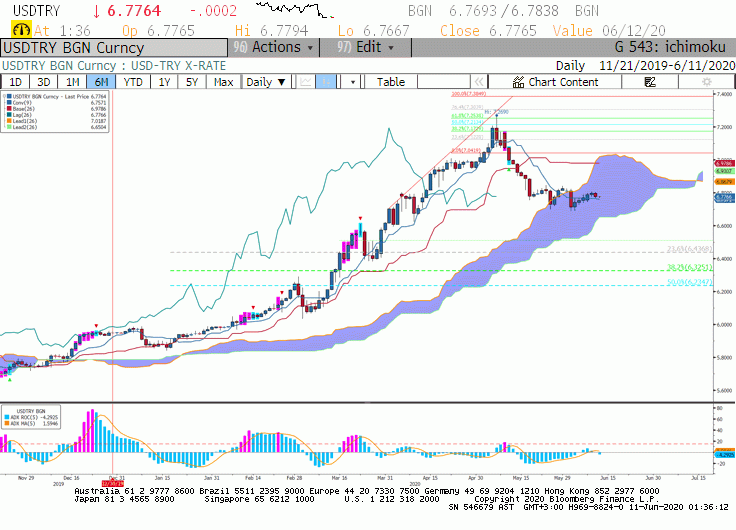Select the 5Y time range
736x530 pixels.
coord(192,82)
